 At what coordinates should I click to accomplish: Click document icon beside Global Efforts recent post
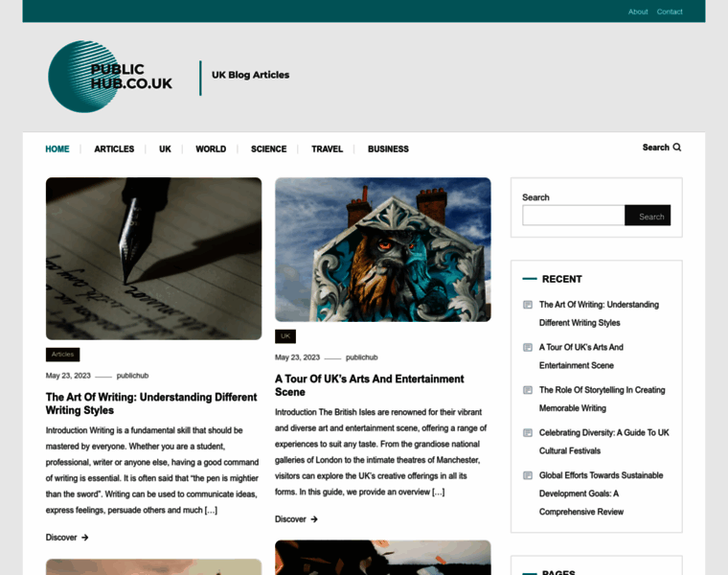coord(528,475)
